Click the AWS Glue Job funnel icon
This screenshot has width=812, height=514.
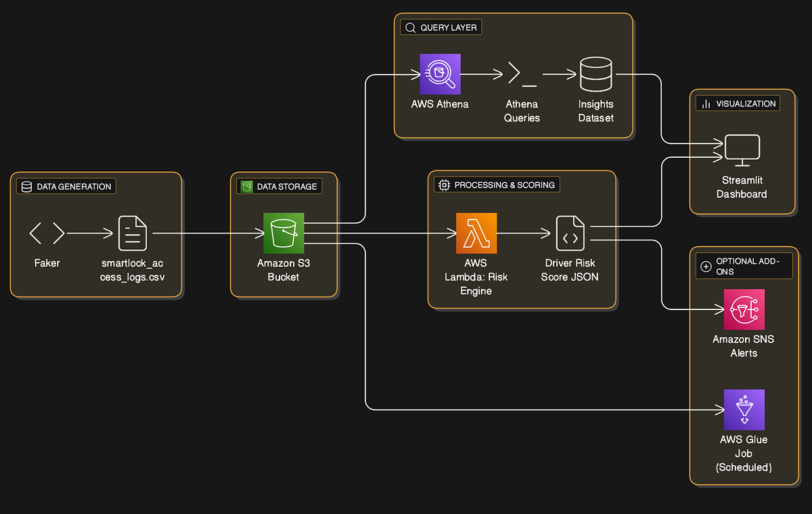tap(744, 410)
